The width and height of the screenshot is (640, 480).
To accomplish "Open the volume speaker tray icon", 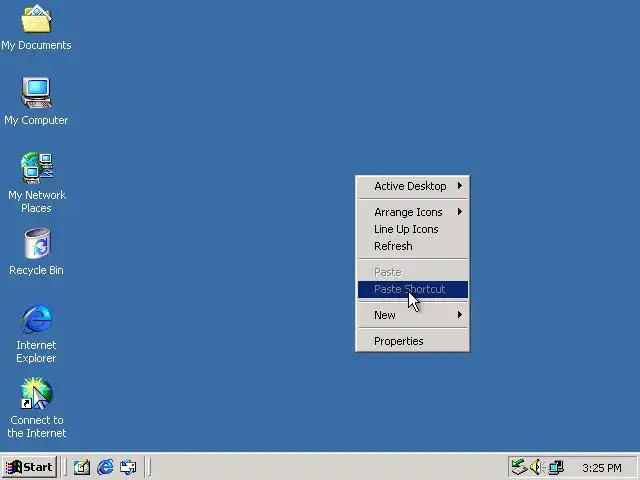I will (x=536, y=467).
